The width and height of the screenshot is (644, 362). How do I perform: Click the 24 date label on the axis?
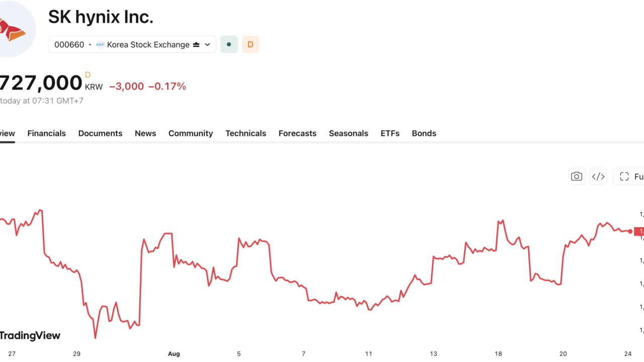(x=628, y=354)
